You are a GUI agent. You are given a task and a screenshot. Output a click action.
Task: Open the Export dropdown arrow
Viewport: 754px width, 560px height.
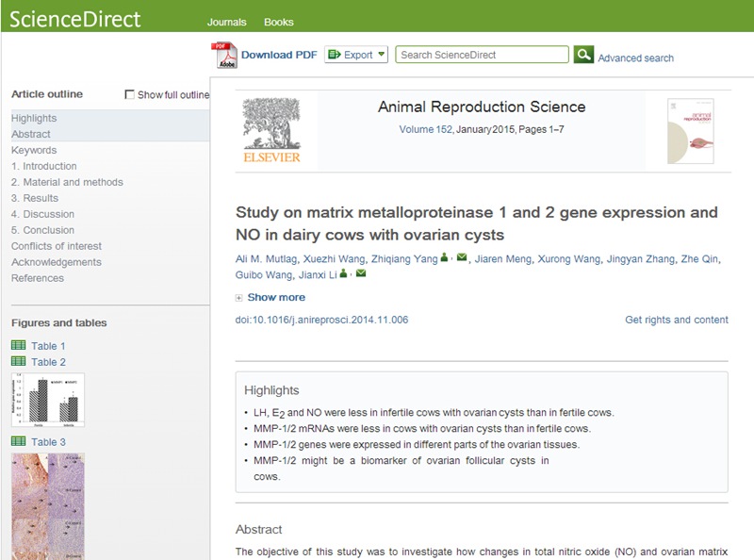click(382, 54)
